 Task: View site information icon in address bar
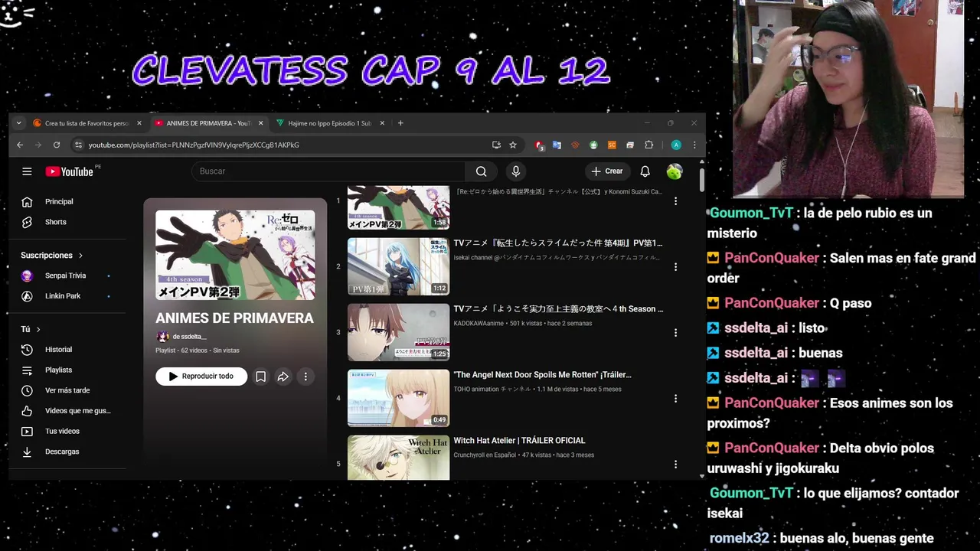pos(77,145)
